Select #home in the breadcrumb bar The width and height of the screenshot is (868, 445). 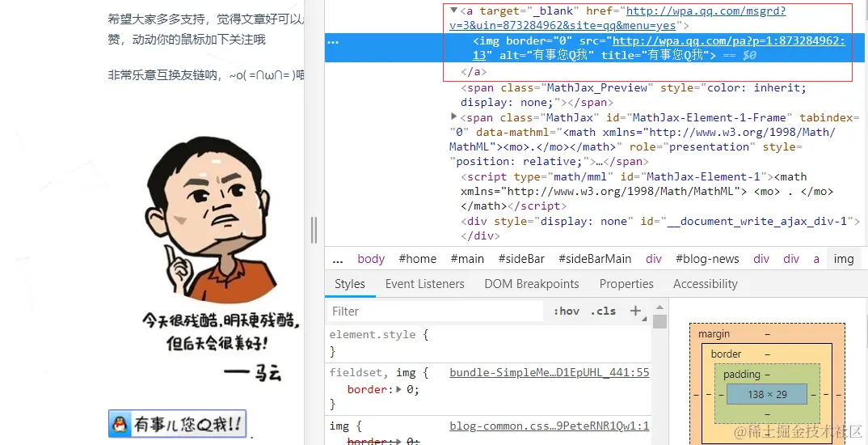(417, 259)
